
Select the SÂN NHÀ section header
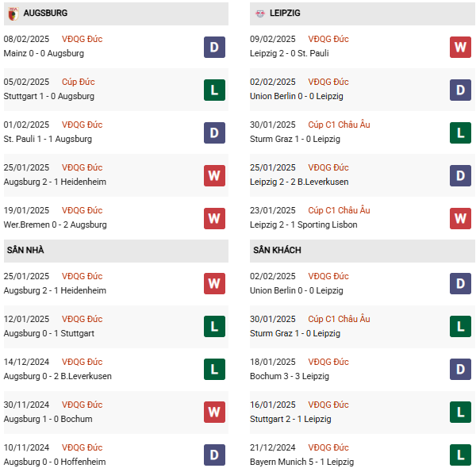[x=25, y=250]
